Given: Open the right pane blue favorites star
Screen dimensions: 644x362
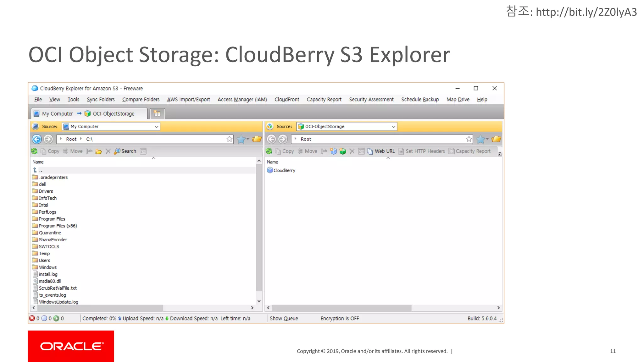Looking at the screenshot, I should tap(480, 139).
